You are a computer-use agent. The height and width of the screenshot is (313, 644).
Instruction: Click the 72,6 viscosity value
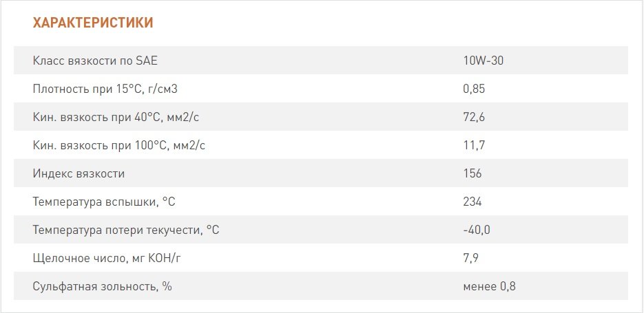point(474,118)
